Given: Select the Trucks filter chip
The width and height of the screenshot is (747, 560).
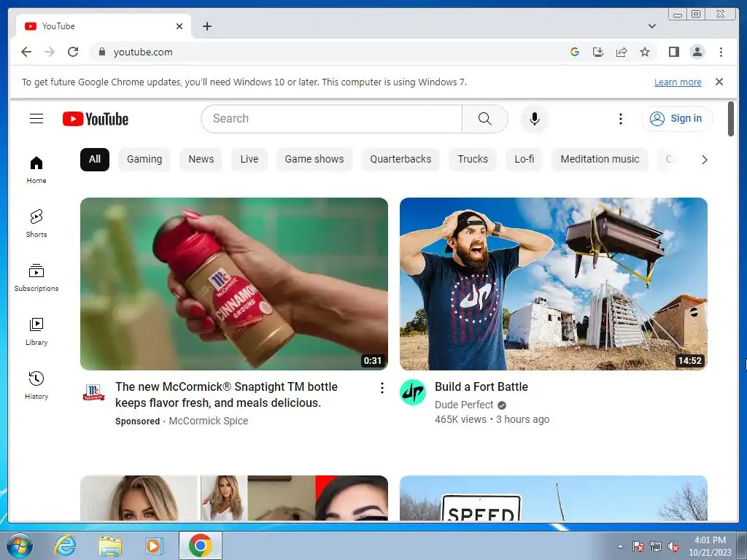Looking at the screenshot, I should point(473,159).
